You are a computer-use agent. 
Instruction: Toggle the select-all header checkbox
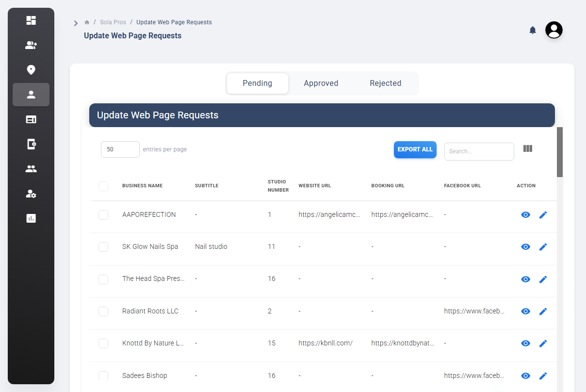(x=103, y=186)
